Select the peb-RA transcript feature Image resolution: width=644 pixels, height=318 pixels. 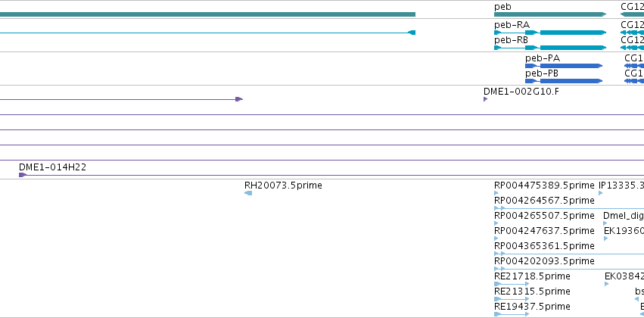(x=550, y=33)
